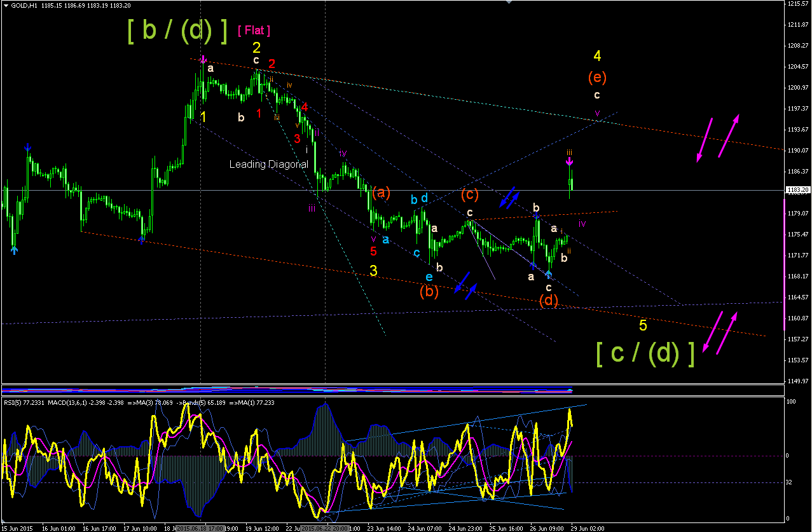This screenshot has width=812, height=532.
Task: Select the orange '(b)' wave label
Action: [x=429, y=292]
